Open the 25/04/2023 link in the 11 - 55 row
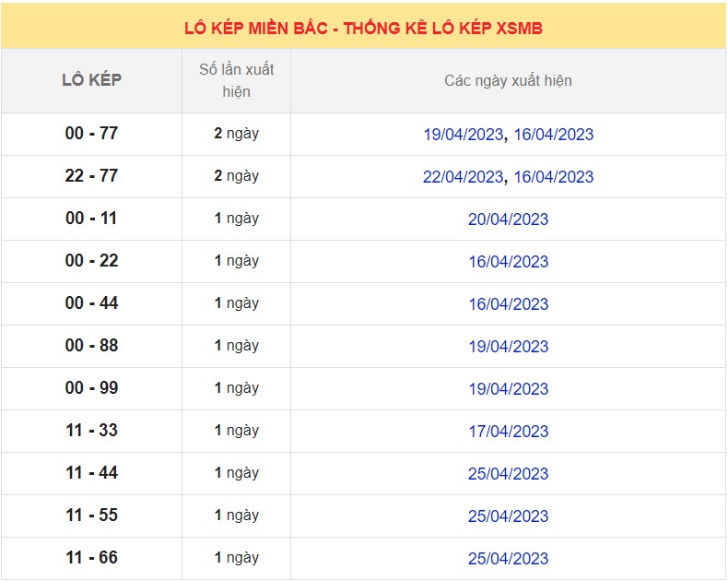The image size is (728, 581). point(508,516)
